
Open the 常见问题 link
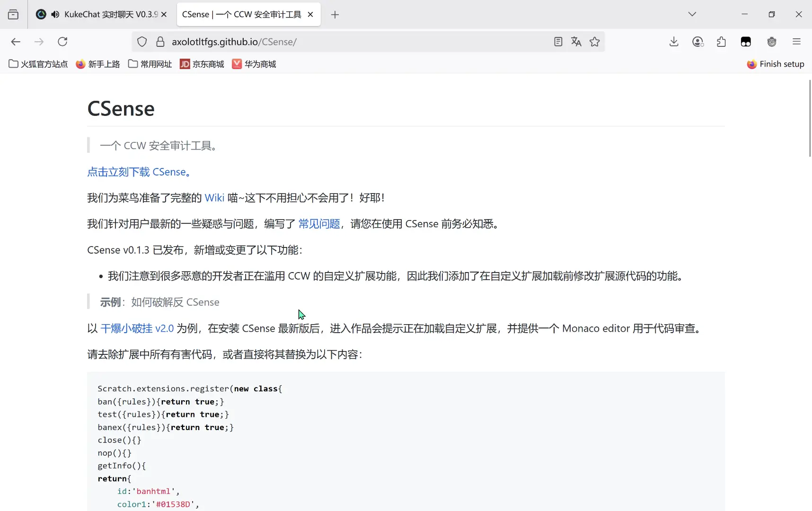tap(319, 224)
